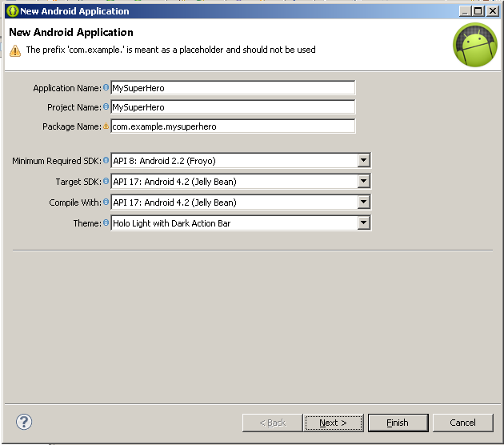The image size is (504, 445).
Task: Click the Project Name text field
Action: [233, 107]
